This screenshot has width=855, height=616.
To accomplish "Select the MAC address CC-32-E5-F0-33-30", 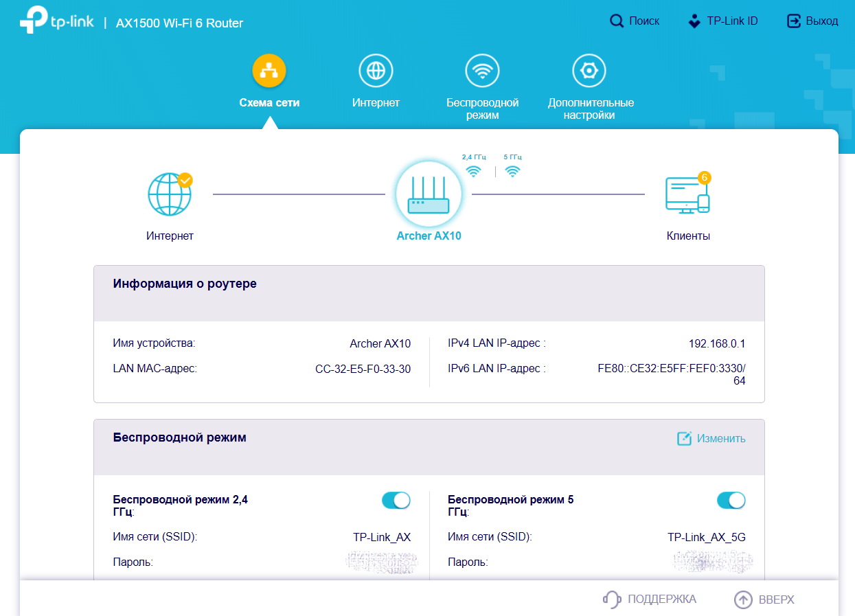I will tap(363, 369).
